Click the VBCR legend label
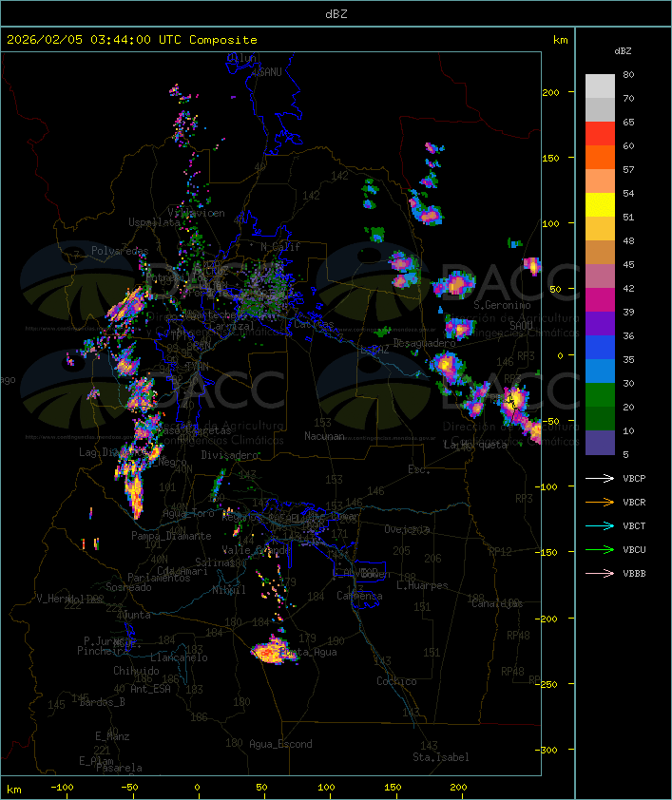The image size is (672, 800). click(x=634, y=502)
